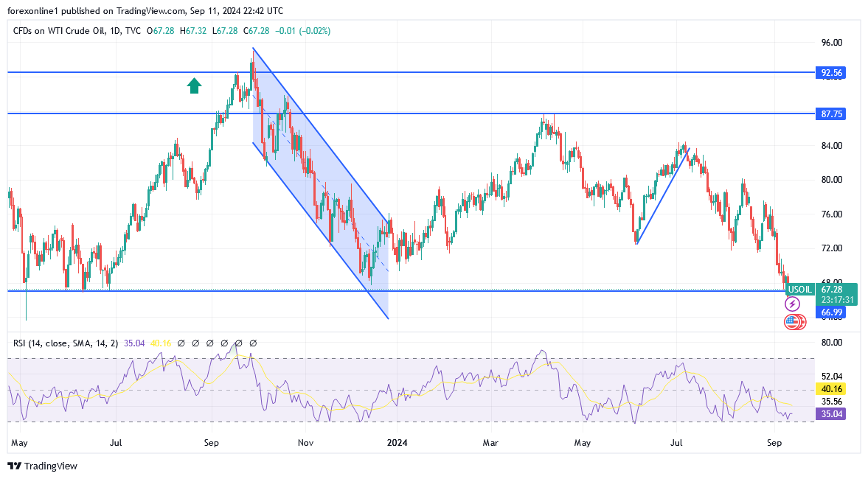Click the 72.00 price axis label

pyautogui.click(x=831, y=248)
